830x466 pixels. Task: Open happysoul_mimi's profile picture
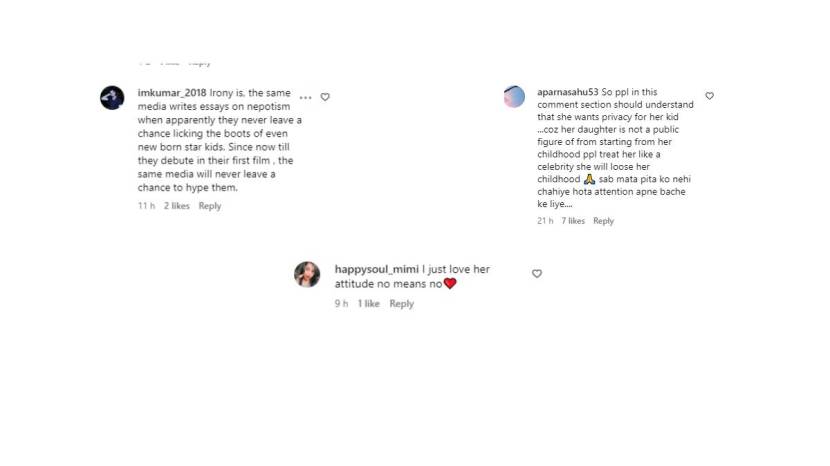[307, 274]
